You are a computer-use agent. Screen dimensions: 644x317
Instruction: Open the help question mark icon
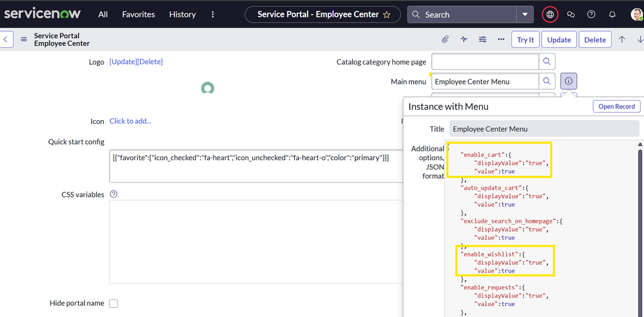[x=591, y=14]
